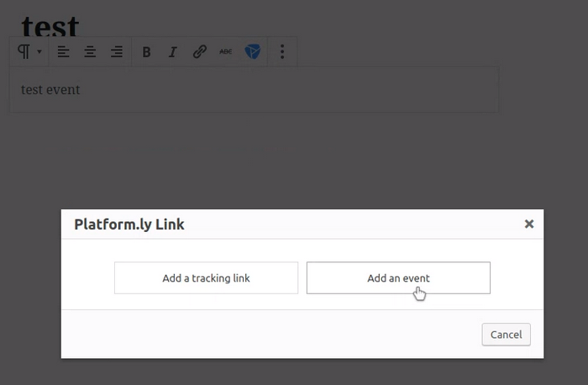Apply strikethrough formatting
This screenshot has width=588, height=385.
226,51
